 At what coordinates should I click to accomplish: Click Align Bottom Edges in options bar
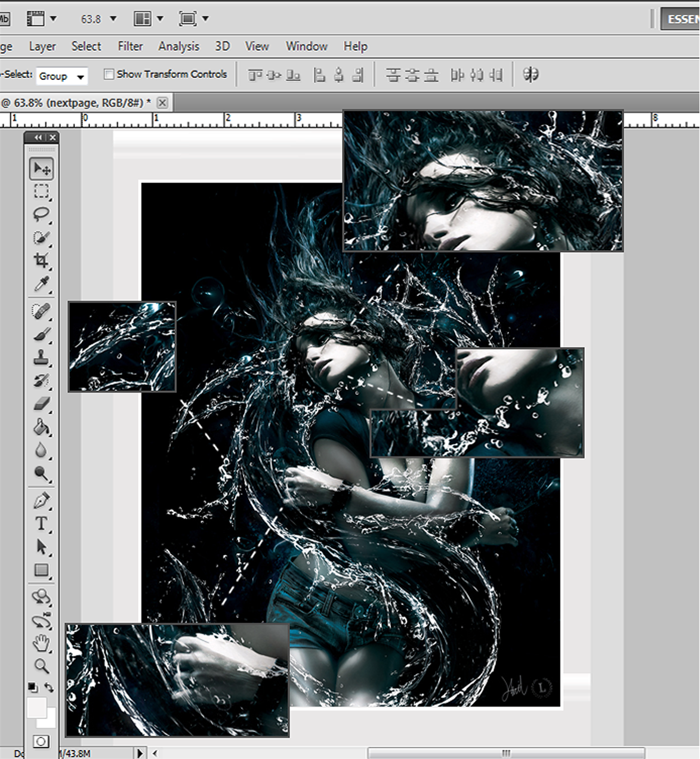[293, 75]
